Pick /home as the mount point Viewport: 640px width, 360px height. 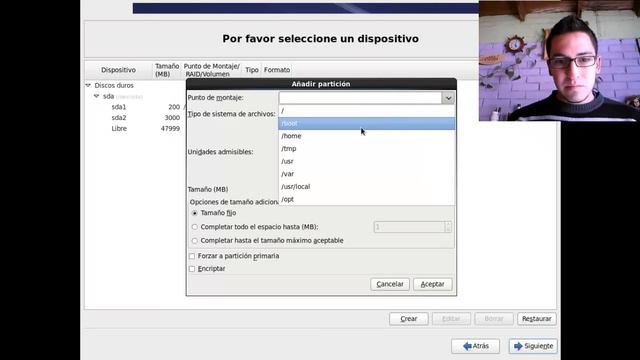point(367,136)
